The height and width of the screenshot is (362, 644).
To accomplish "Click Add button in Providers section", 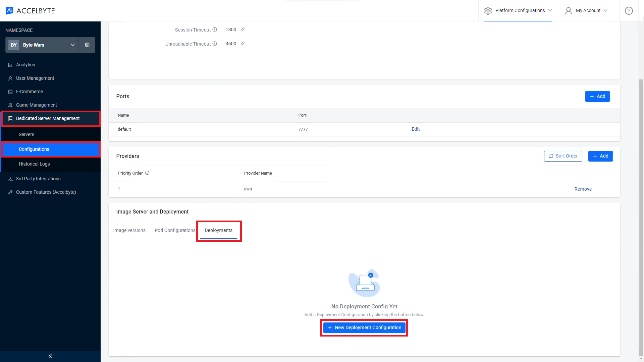I will (x=601, y=156).
